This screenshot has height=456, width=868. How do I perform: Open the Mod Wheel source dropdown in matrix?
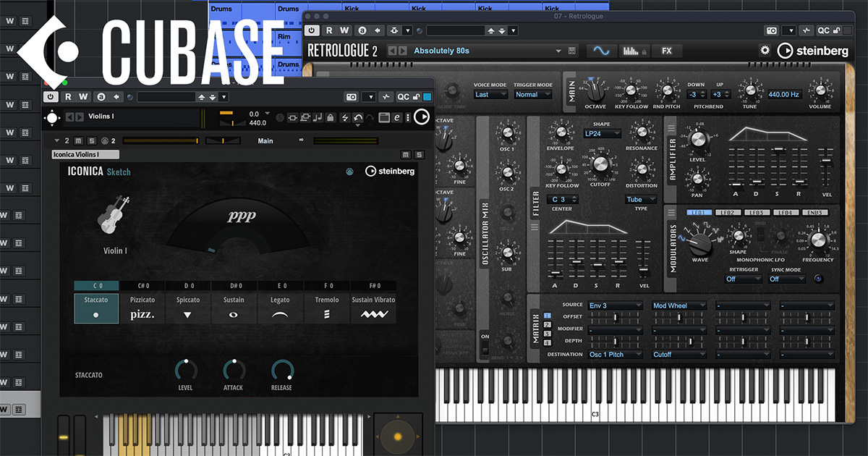(x=678, y=305)
